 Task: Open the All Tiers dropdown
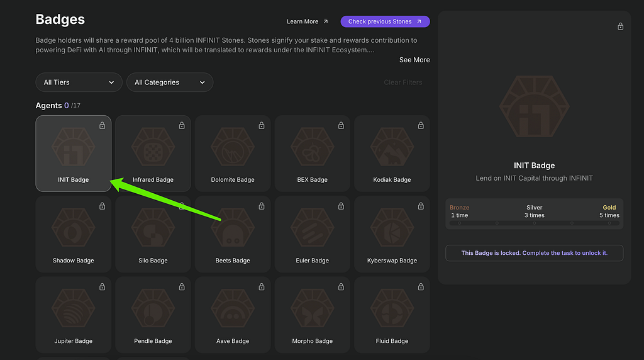coord(79,82)
